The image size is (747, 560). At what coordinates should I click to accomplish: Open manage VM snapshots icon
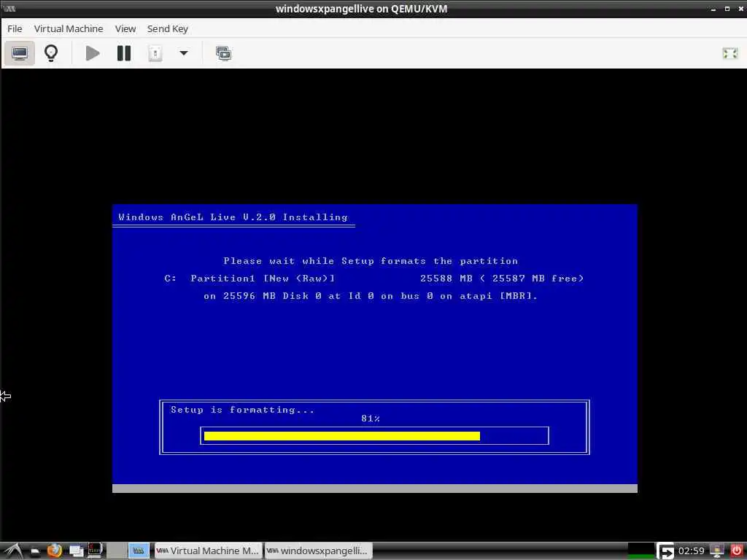[223, 52]
